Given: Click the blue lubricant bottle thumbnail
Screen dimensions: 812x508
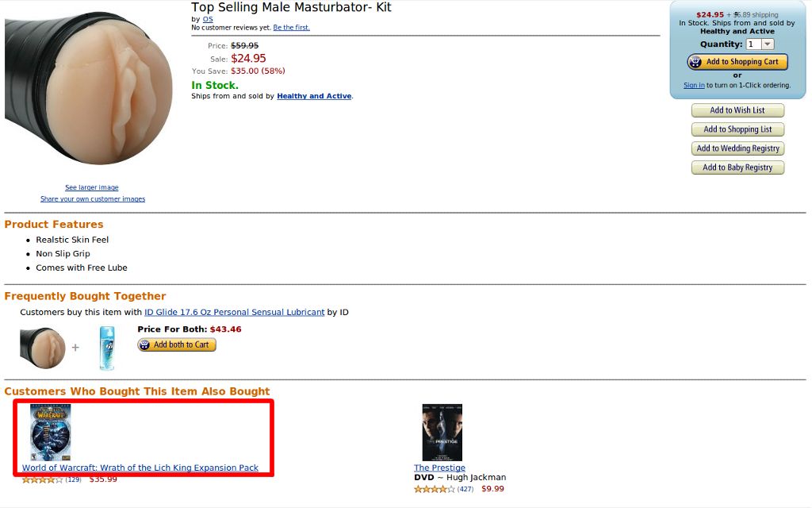Looking at the screenshot, I should tap(106, 348).
